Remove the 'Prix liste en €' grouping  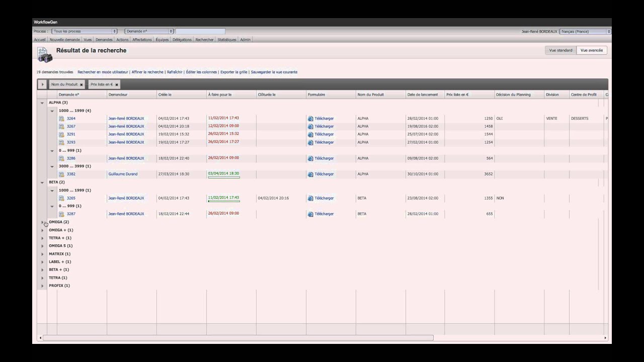click(117, 84)
